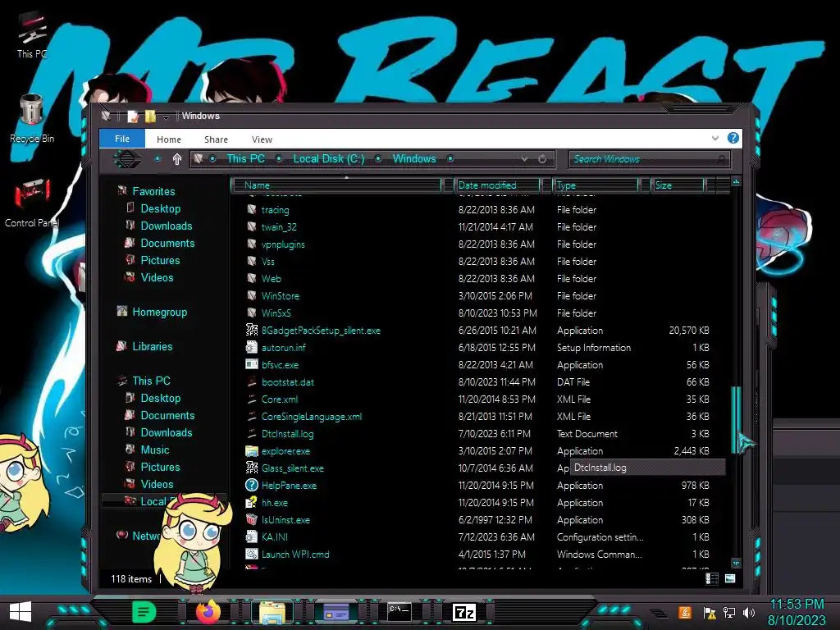840x630 pixels.
Task: Select Favorites in the navigation pane
Action: click(x=153, y=191)
